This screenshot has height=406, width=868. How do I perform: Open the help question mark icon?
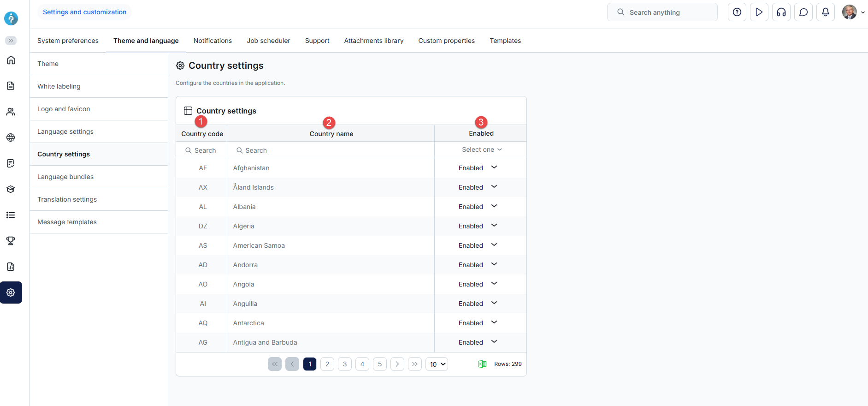737,12
